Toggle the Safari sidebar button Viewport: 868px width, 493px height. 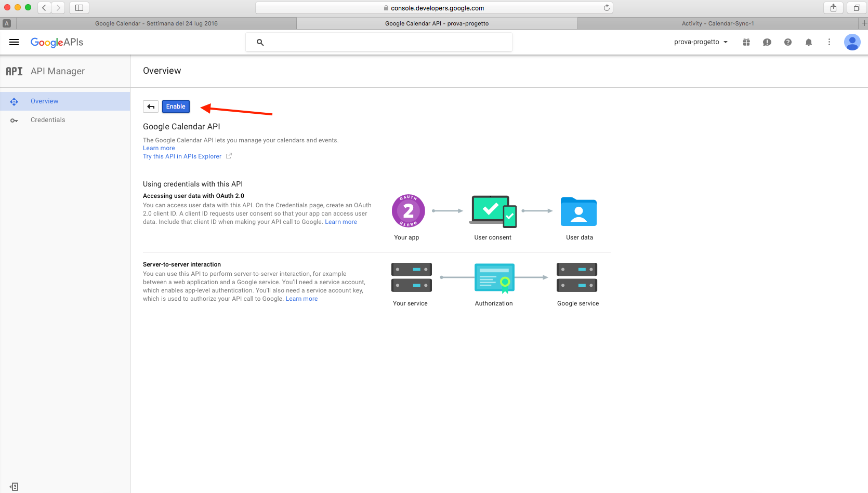pos(79,8)
